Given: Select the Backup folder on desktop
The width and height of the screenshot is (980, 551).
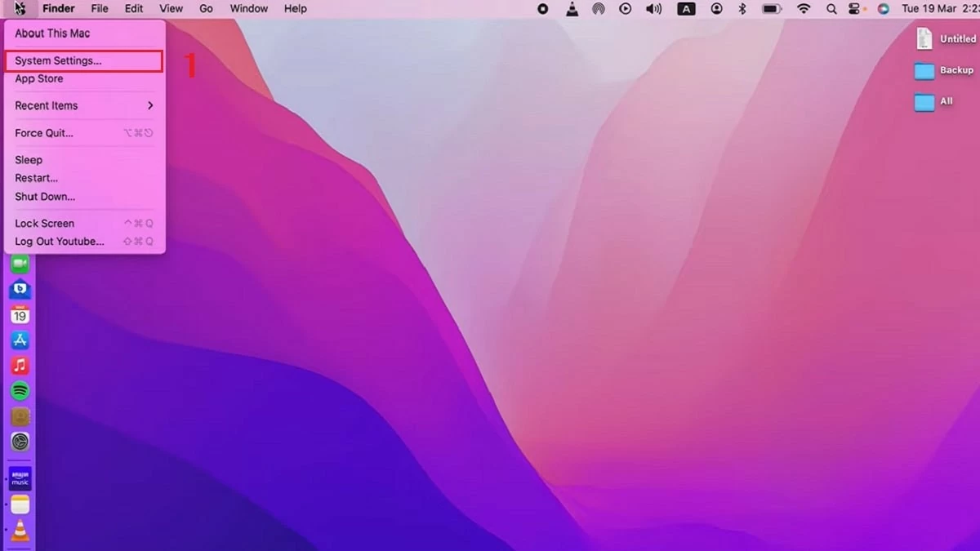Looking at the screenshot, I should pyautogui.click(x=924, y=71).
